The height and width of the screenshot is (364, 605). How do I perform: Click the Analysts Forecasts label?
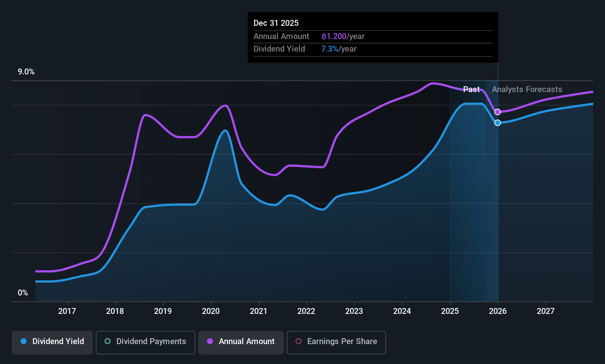pyautogui.click(x=527, y=89)
